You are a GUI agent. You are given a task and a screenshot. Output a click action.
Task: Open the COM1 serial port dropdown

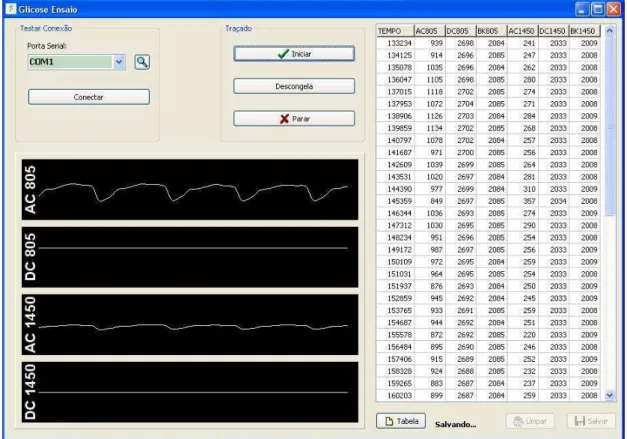[x=119, y=62]
